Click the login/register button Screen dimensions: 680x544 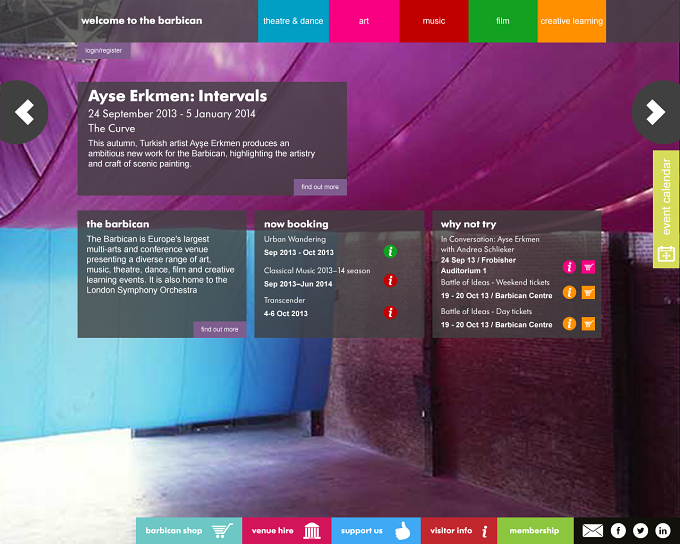[x=104, y=50]
